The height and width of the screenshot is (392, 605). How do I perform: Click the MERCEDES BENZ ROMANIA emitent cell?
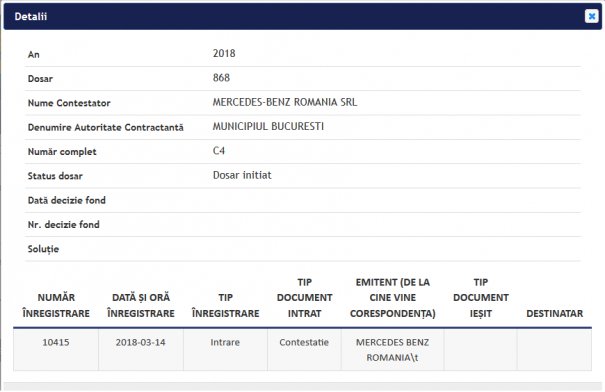pos(392,350)
